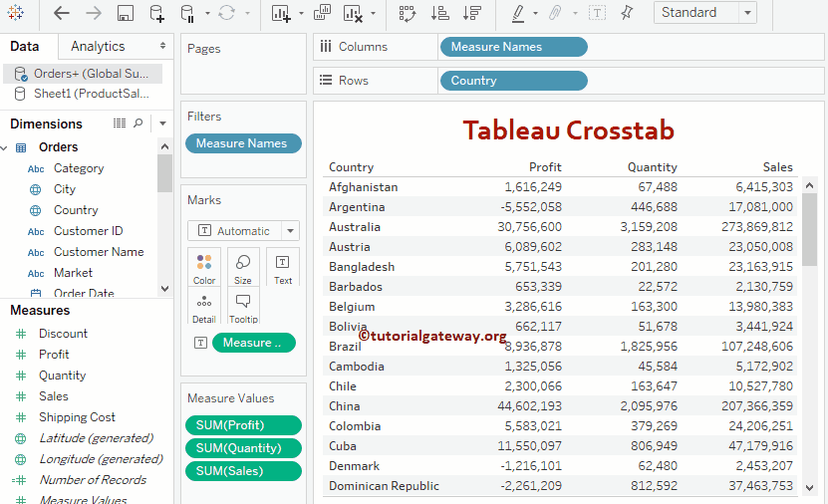
Task: Sort ascending using the toolbar icon
Action: 439,13
